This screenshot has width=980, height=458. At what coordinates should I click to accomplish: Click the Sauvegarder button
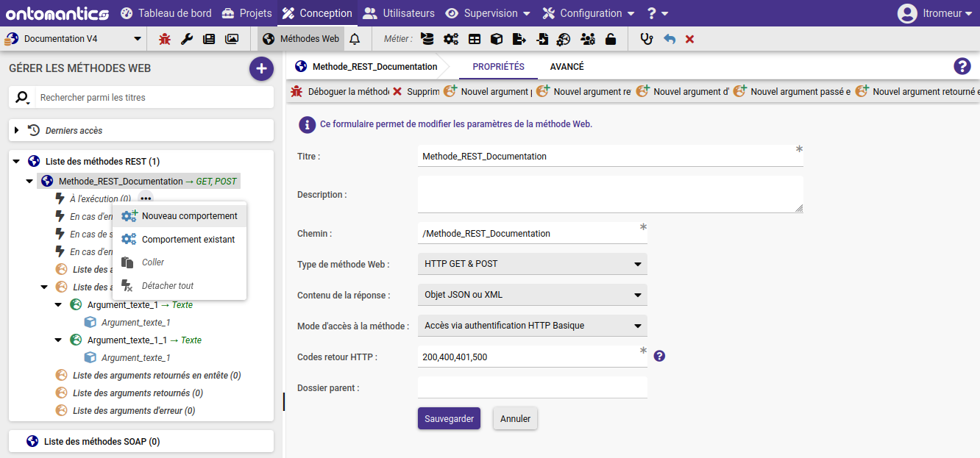pyautogui.click(x=449, y=418)
